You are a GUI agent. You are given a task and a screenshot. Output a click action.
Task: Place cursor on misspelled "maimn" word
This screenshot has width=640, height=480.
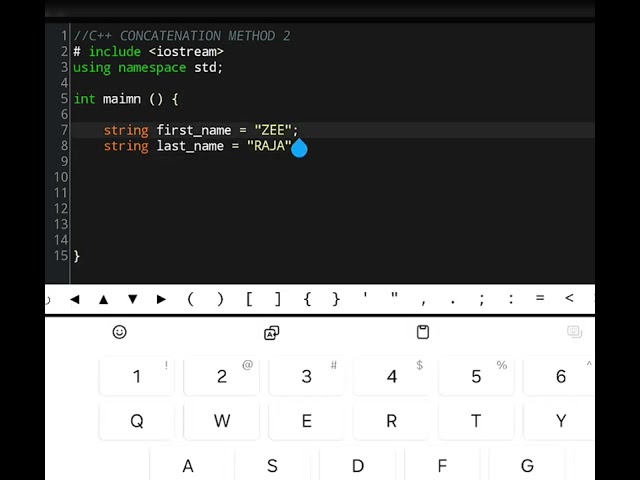[x=122, y=99]
